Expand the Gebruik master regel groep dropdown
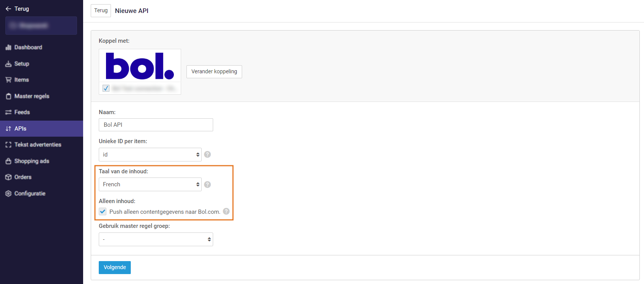Image resolution: width=644 pixels, height=284 pixels. pyautogui.click(x=156, y=239)
